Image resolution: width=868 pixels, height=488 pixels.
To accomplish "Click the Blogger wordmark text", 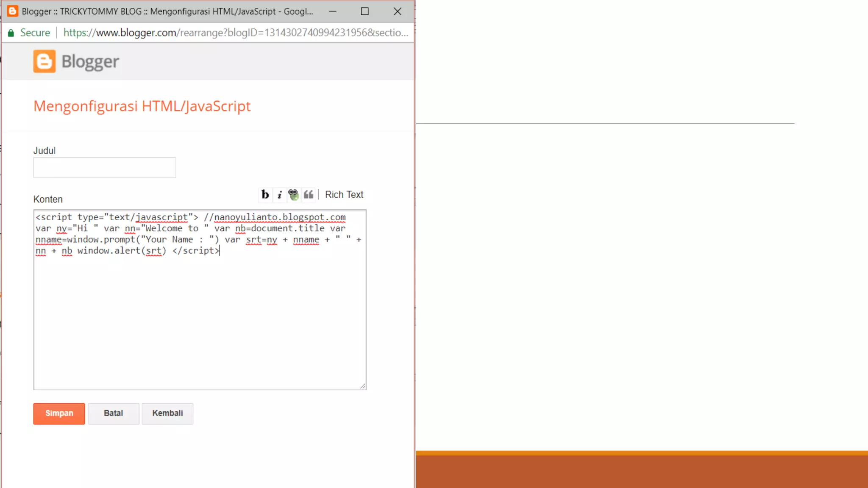I will point(90,62).
